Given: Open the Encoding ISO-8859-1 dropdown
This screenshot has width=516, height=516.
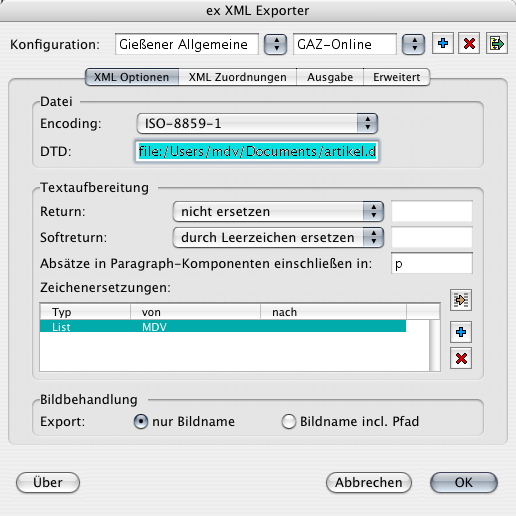Looking at the screenshot, I should [257, 123].
